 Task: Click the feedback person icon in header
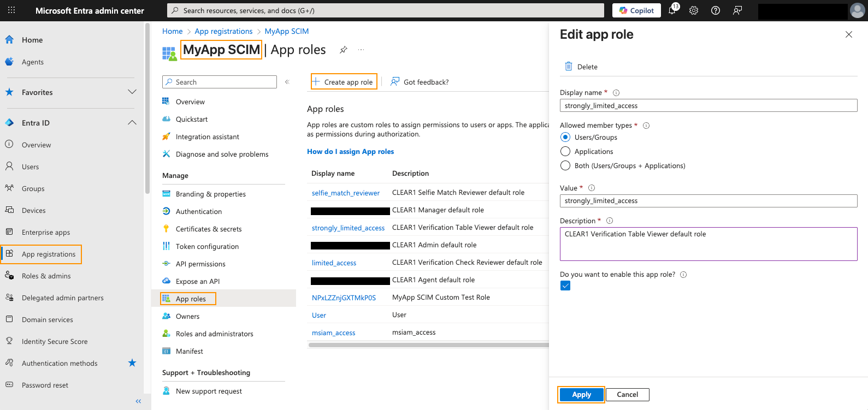click(737, 10)
